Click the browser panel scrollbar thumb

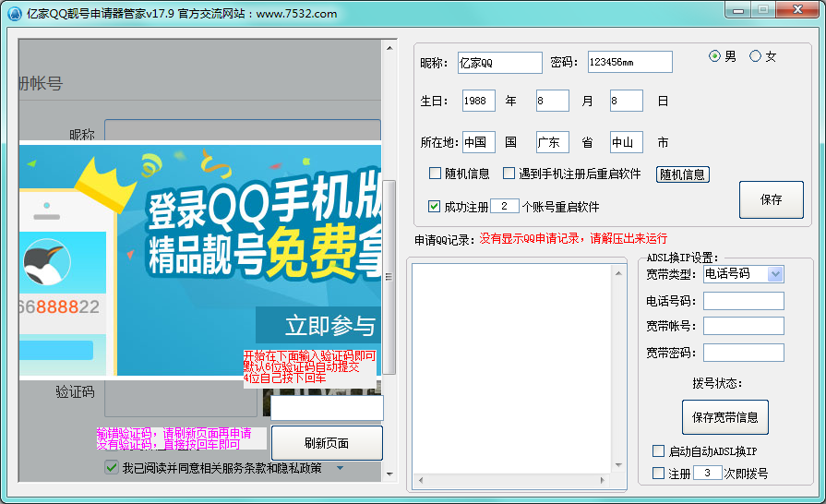tap(389, 277)
